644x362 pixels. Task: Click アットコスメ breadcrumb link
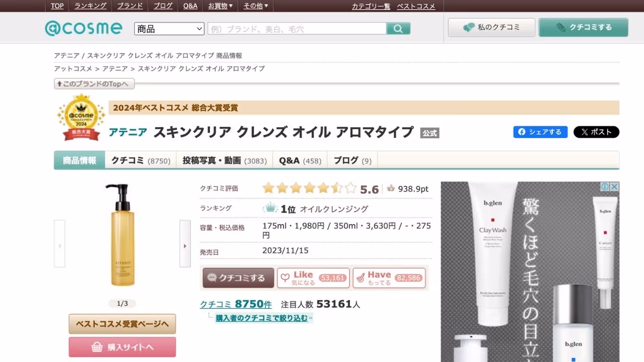(x=73, y=69)
